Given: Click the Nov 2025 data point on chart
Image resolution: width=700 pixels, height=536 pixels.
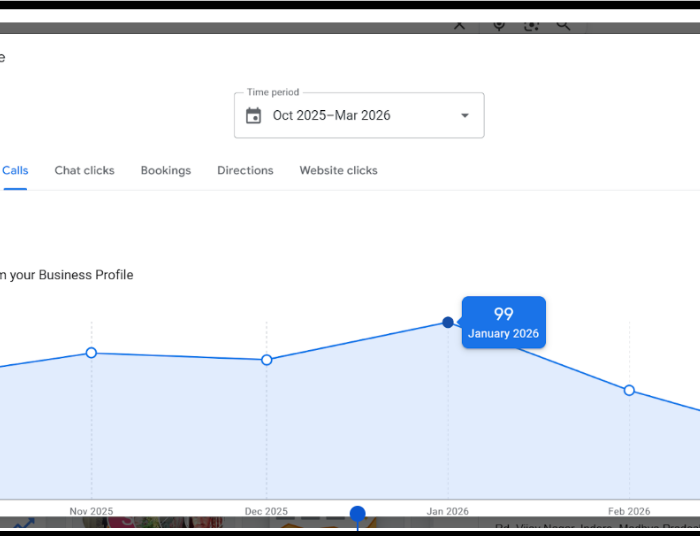Looking at the screenshot, I should 91,353.
